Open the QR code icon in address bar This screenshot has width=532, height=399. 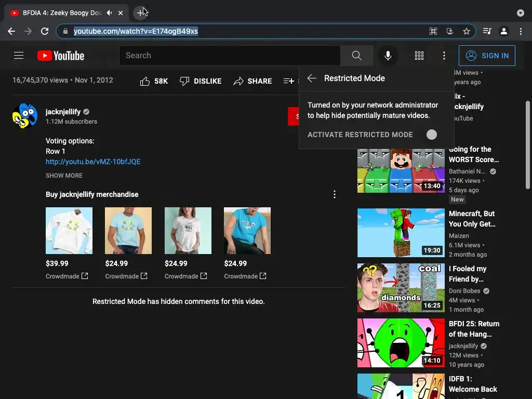[433, 31]
